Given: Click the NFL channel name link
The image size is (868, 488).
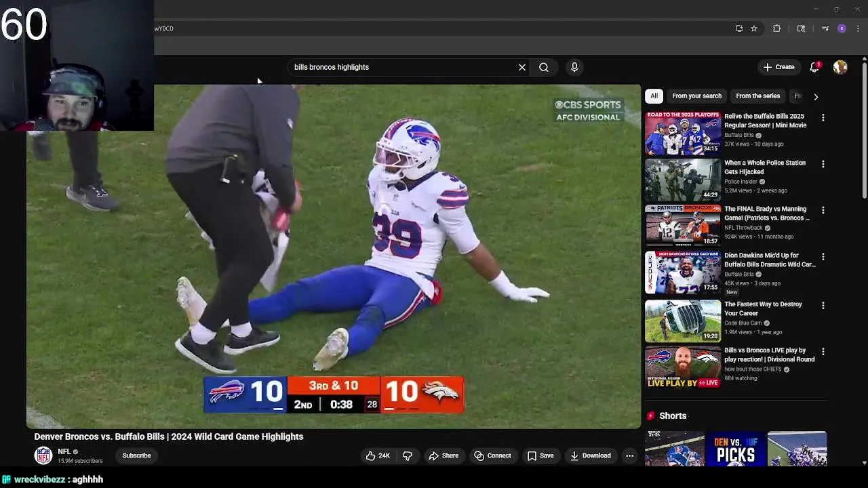Looking at the screenshot, I should coord(64,451).
